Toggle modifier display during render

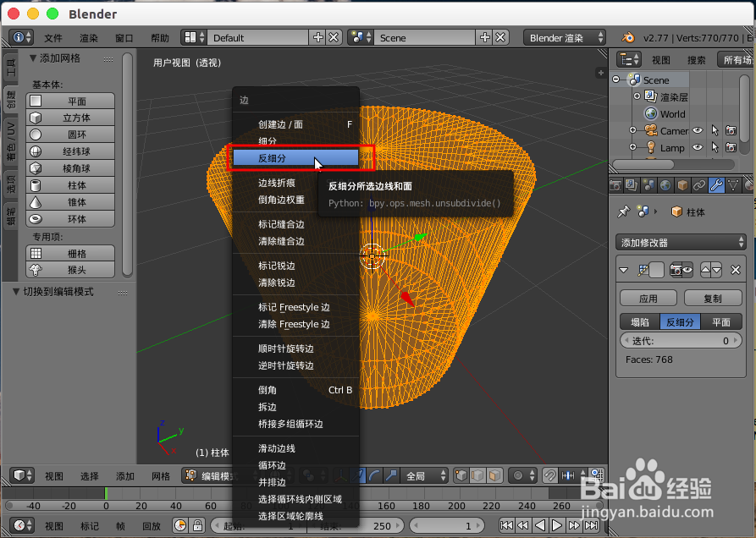point(676,270)
